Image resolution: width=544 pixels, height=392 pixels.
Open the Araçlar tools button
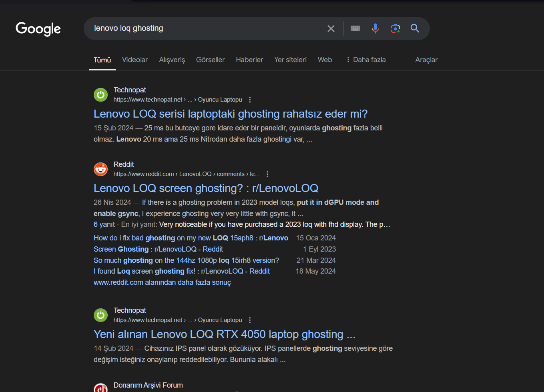point(426,60)
